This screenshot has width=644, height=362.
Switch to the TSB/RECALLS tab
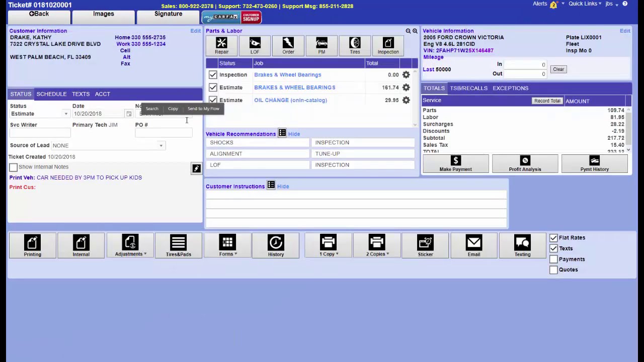tap(468, 88)
